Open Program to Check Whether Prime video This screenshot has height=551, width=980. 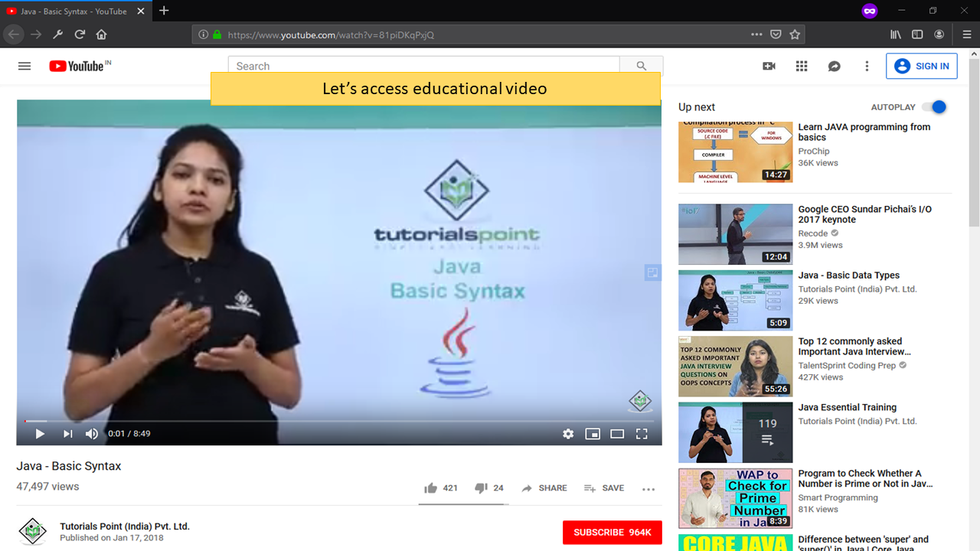735,498
